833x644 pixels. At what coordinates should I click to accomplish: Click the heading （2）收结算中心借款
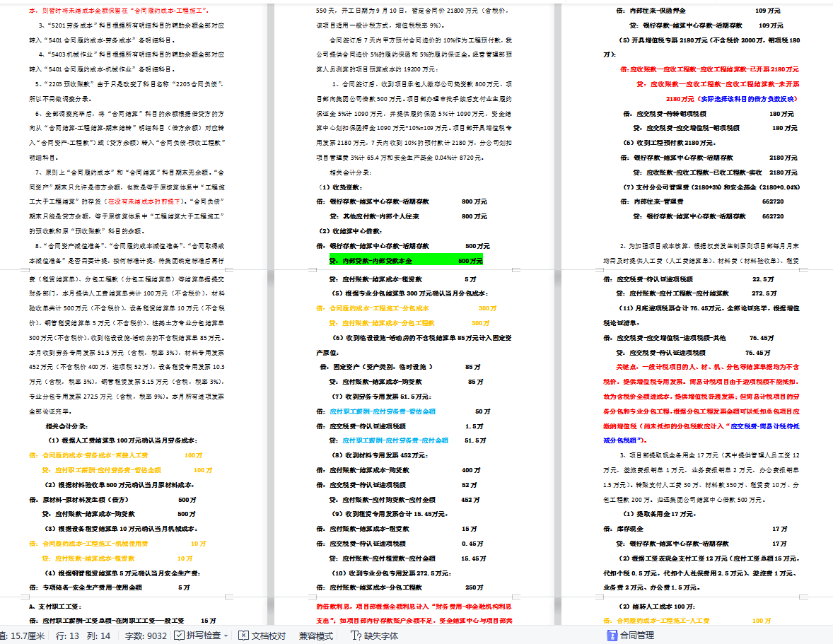(350, 231)
